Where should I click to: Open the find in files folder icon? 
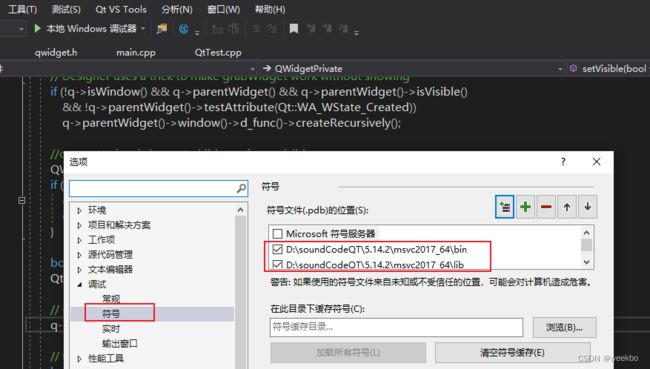[162, 29]
